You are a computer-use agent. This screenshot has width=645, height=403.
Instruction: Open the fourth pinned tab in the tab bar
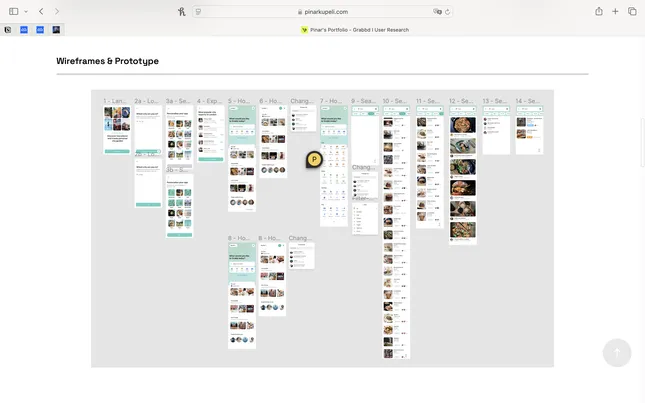(56, 30)
